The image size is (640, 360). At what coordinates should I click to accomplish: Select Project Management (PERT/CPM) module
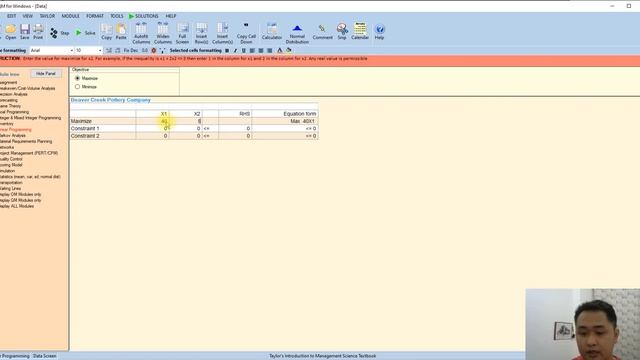tap(29, 153)
